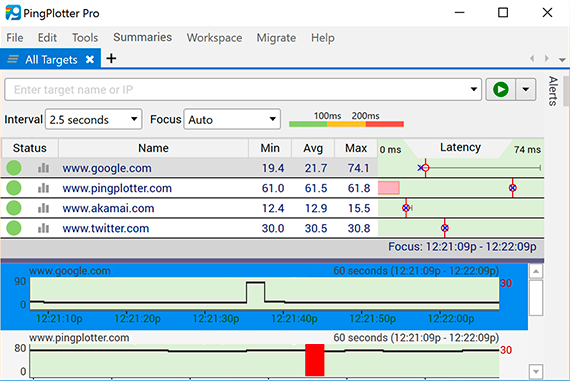Image resolution: width=570 pixels, height=381 pixels.
Task: Select the www.twitter.com target name
Action: pos(105,228)
